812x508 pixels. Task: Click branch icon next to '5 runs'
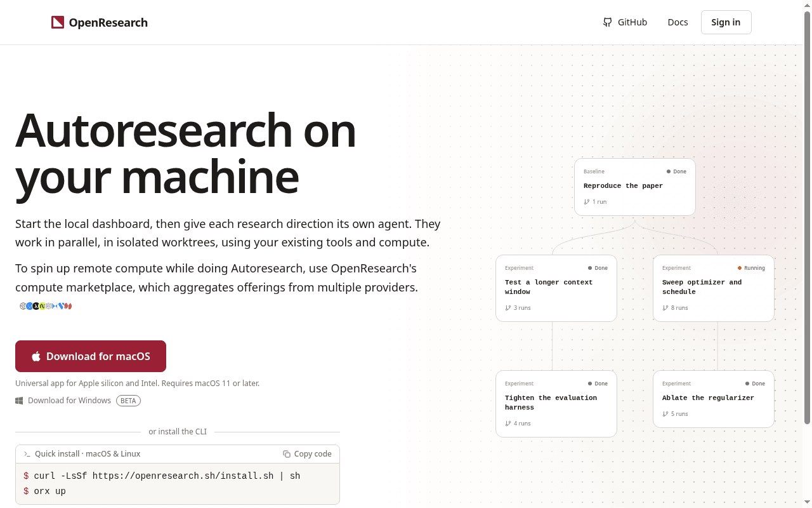[665, 414]
